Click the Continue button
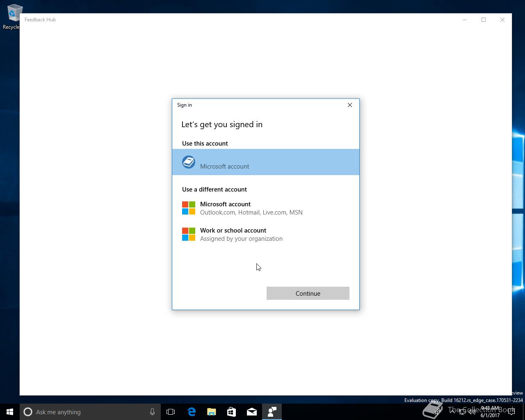Viewport: 525px width, 420px height. (x=308, y=293)
